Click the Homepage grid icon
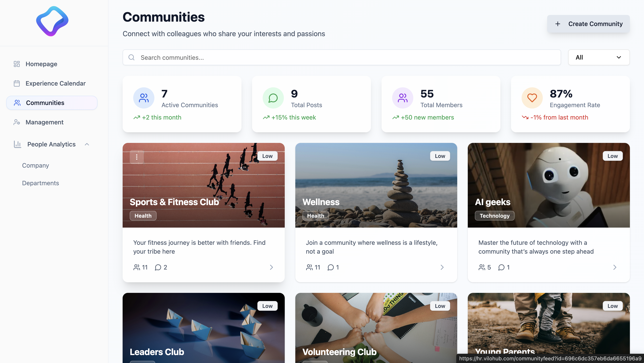644x363 pixels. click(x=17, y=64)
